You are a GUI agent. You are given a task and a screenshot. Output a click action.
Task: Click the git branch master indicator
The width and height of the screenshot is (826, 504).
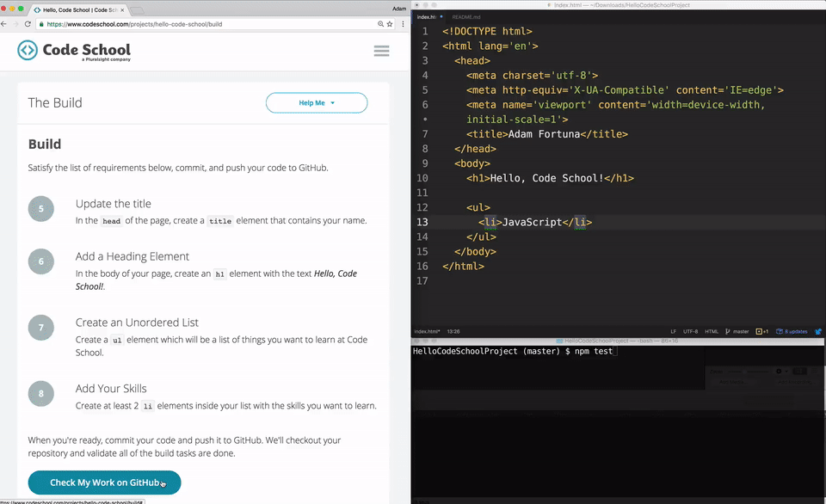click(x=737, y=331)
